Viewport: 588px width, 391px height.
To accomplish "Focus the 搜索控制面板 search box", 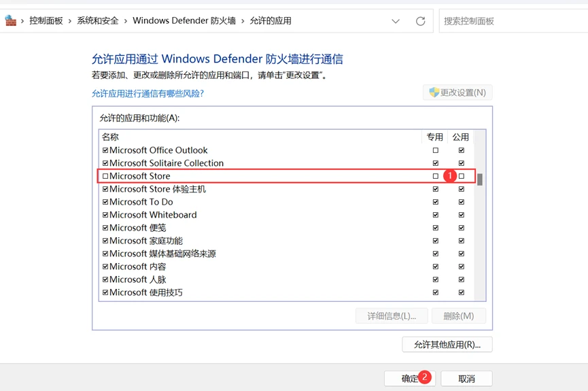I will [513, 21].
